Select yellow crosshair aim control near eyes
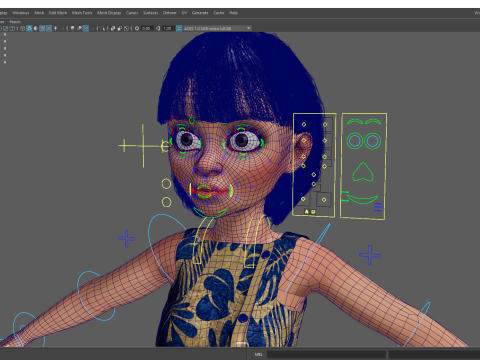480x360 pixels. click(143, 146)
